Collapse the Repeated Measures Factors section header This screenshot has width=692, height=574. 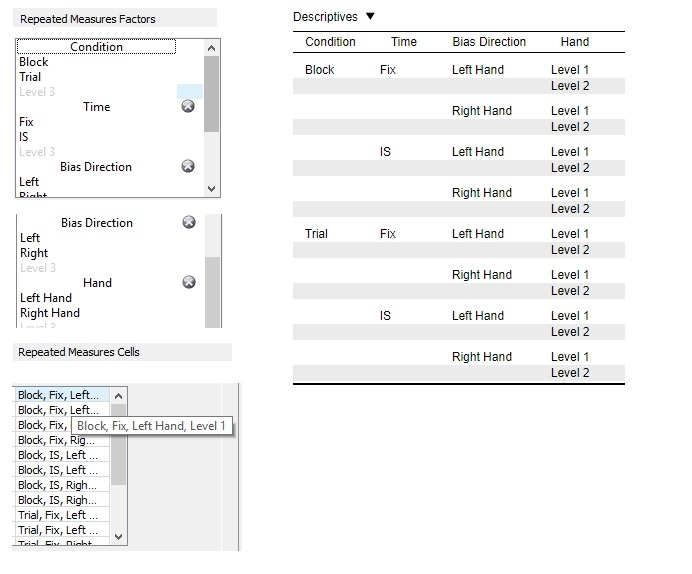pos(116,19)
